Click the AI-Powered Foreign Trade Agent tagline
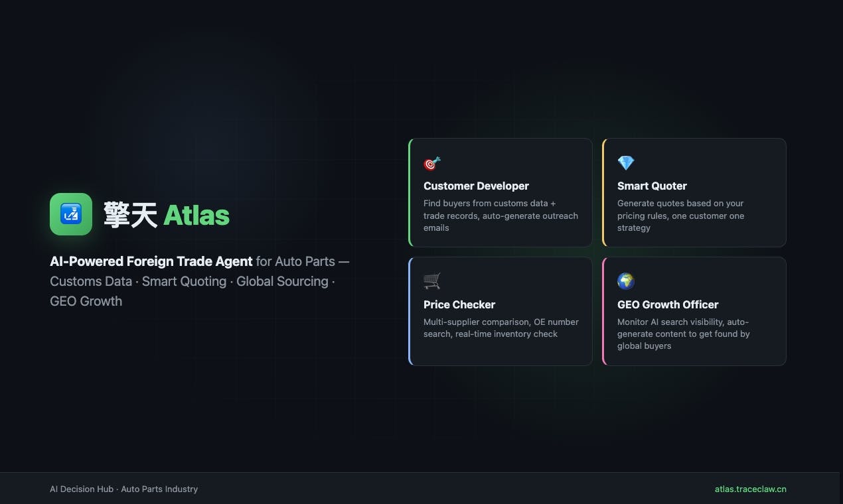This screenshot has width=843, height=504. tap(151, 262)
